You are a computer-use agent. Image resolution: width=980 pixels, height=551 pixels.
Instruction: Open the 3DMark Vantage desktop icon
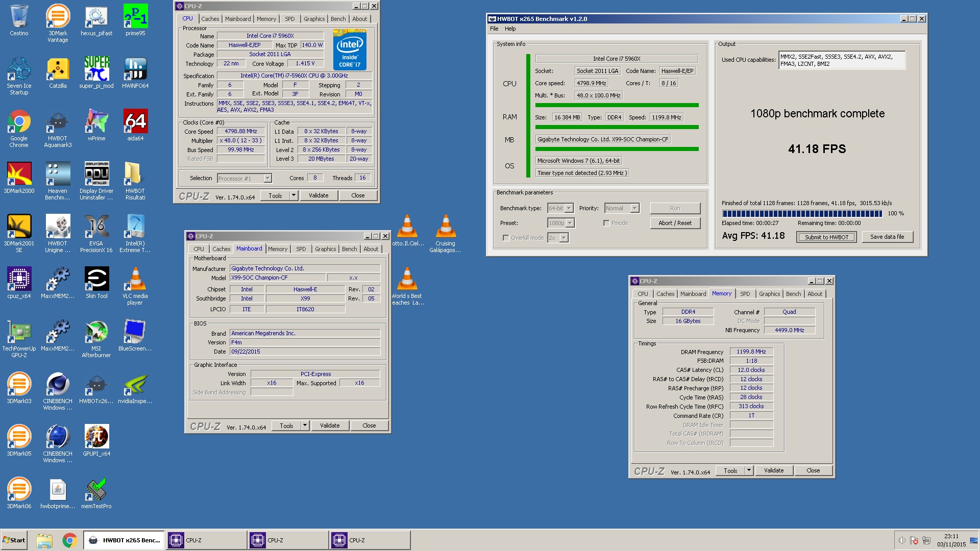click(x=58, y=22)
